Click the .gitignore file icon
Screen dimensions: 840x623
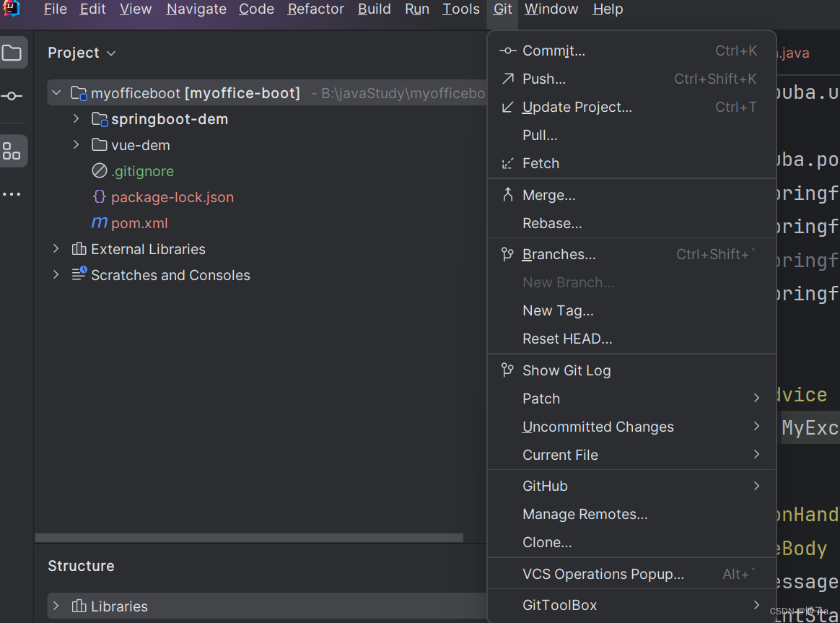[x=100, y=171]
